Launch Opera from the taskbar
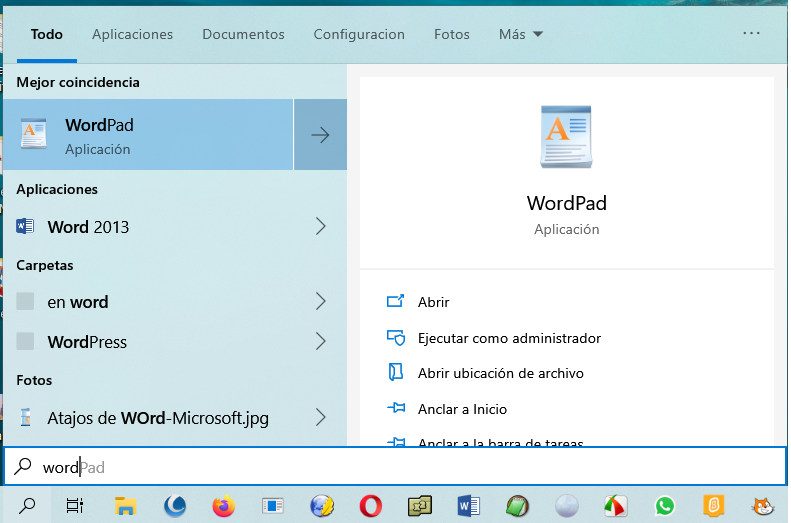This screenshot has height=523, width=791. pyautogui.click(x=370, y=506)
